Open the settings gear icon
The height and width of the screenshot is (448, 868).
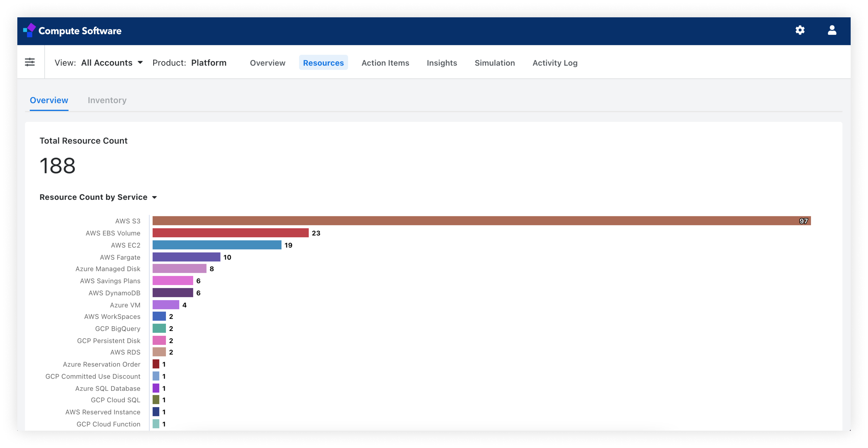(800, 30)
